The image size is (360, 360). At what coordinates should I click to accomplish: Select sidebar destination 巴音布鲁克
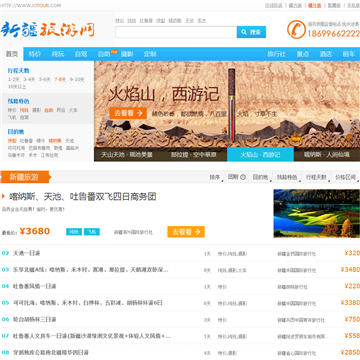point(39,148)
